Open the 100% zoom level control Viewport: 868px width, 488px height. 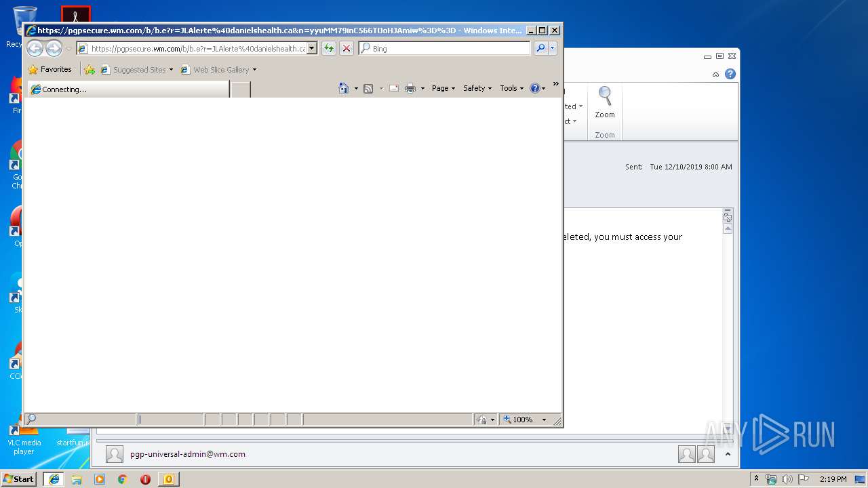pyautogui.click(x=518, y=420)
